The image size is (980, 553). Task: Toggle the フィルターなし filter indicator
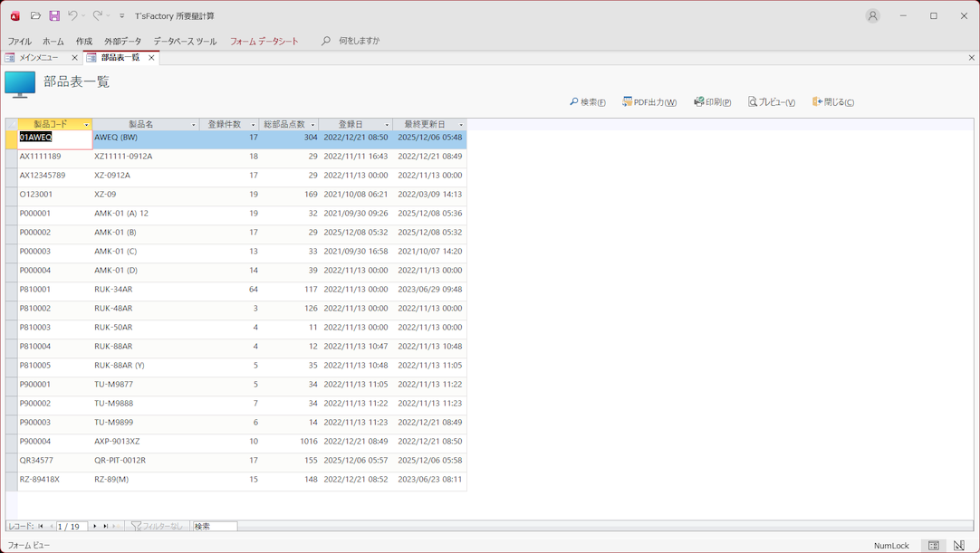[x=157, y=526]
